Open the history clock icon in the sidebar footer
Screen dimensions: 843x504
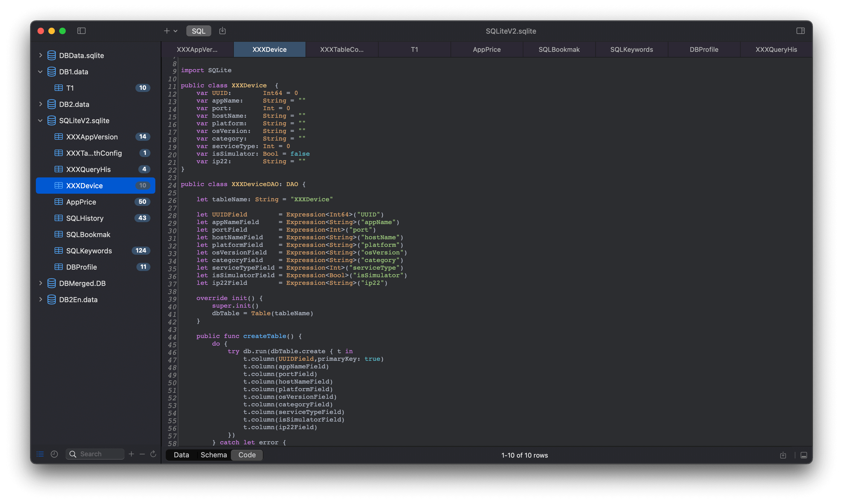tap(54, 454)
